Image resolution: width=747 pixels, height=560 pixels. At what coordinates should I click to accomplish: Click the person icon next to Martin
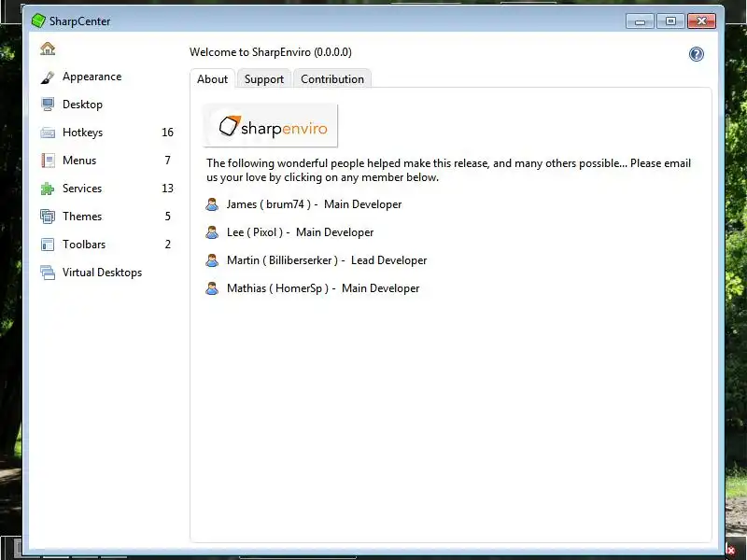tap(212, 260)
